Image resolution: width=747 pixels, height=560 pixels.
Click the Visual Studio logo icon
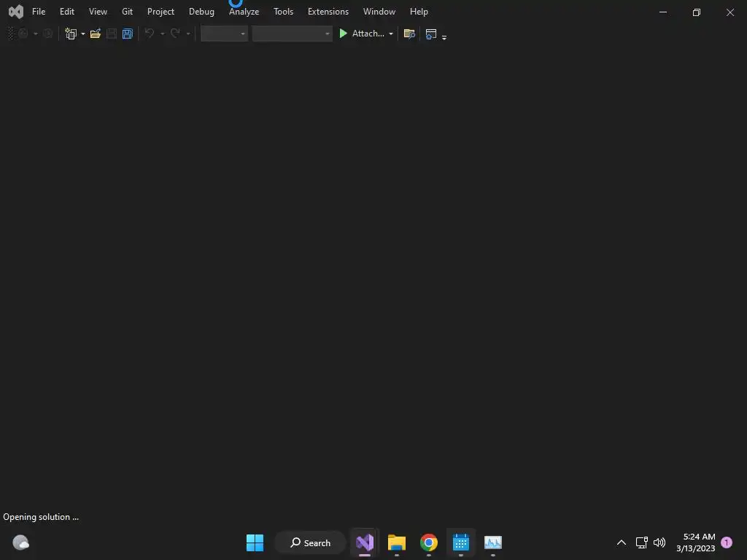16,12
